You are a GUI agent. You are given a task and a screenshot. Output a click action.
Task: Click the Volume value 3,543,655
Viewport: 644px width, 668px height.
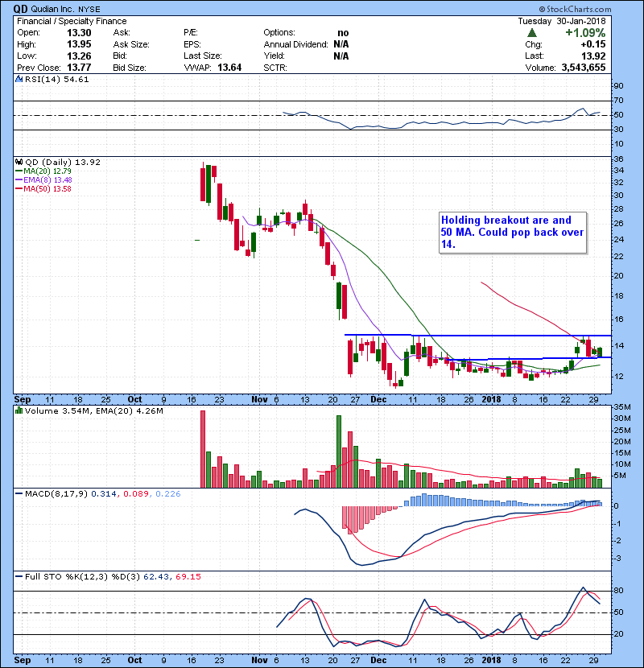tap(584, 68)
